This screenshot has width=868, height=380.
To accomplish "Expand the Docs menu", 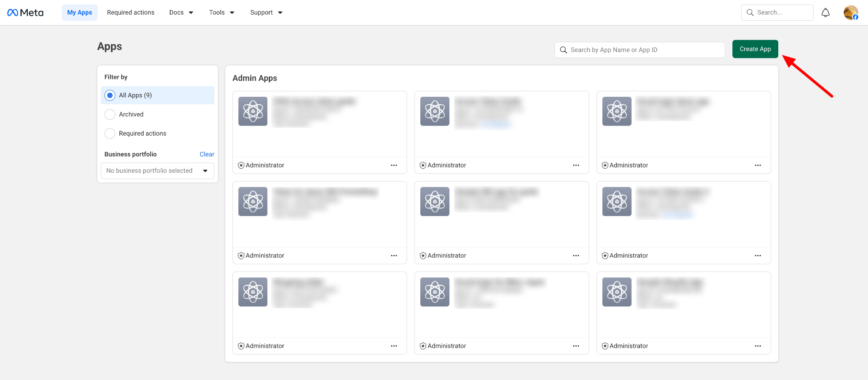I will pyautogui.click(x=181, y=12).
